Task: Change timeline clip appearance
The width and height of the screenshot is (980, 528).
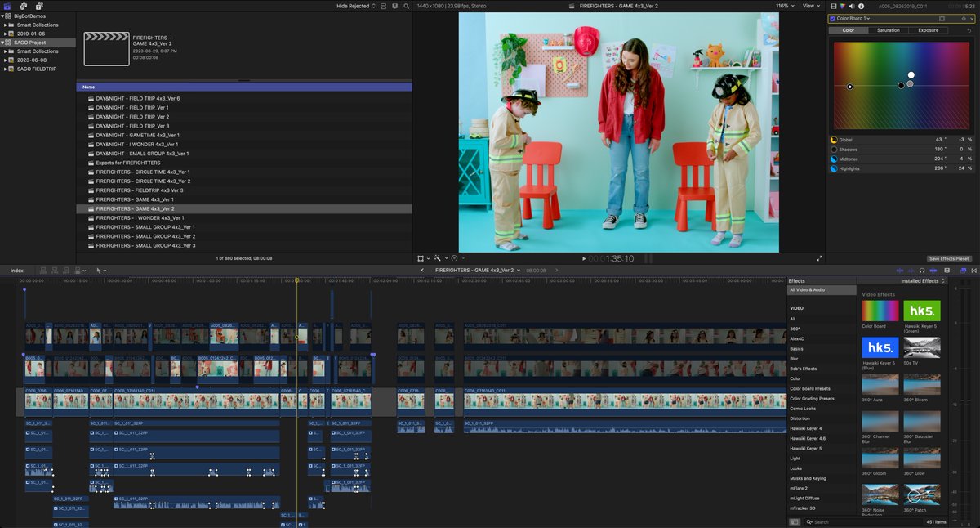Action: (947, 271)
